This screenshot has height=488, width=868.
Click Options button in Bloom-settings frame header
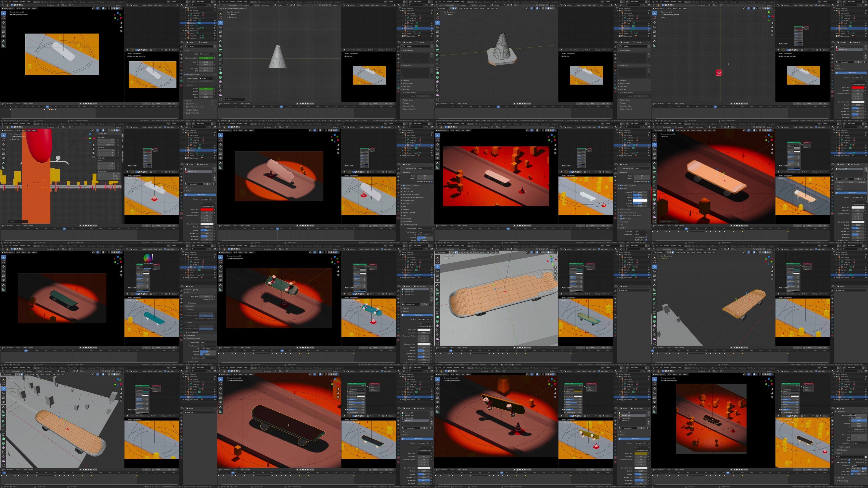click(x=553, y=127)
